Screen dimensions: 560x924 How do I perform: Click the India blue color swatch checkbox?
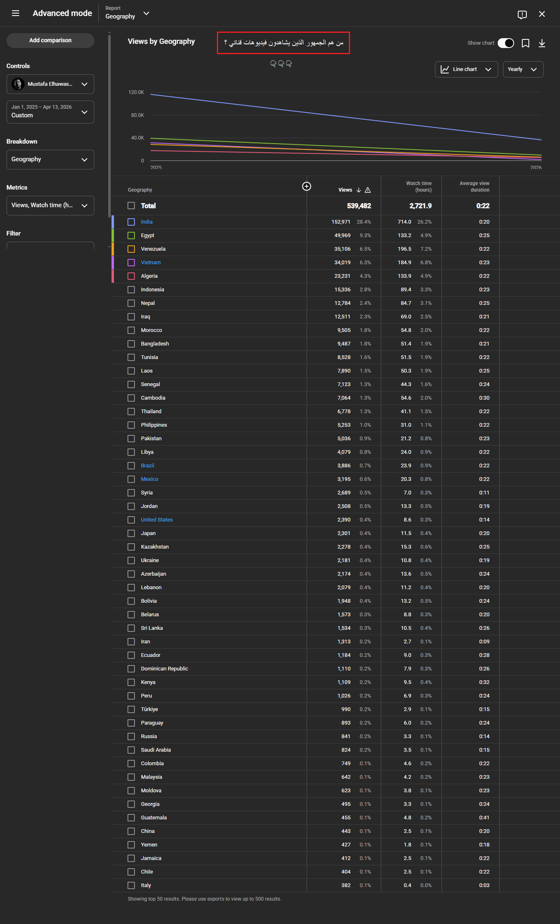[x=131, y=222]
